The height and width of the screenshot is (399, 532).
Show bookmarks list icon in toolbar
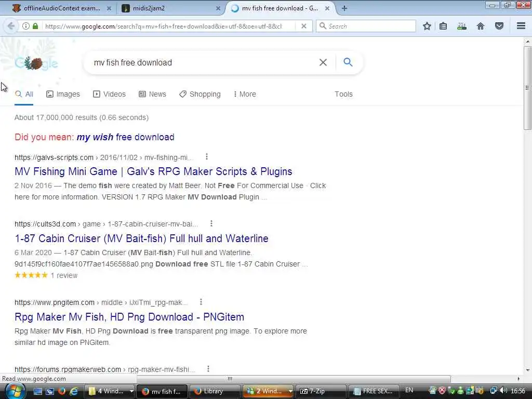point(443,26)
